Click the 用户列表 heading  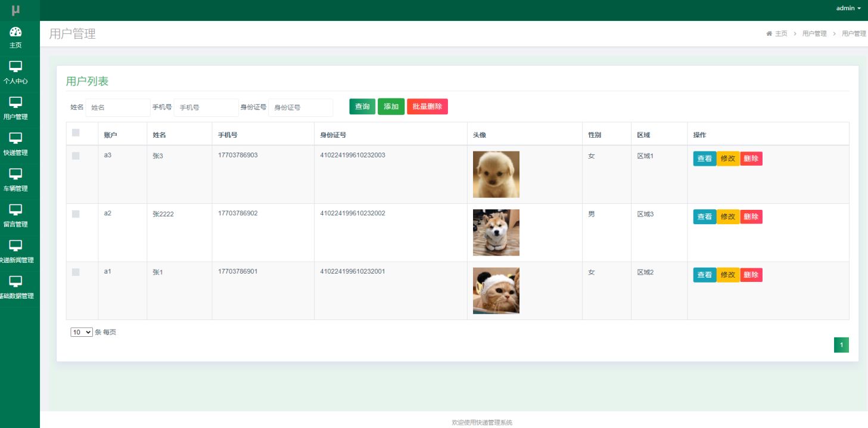click(x=87, y=82)
